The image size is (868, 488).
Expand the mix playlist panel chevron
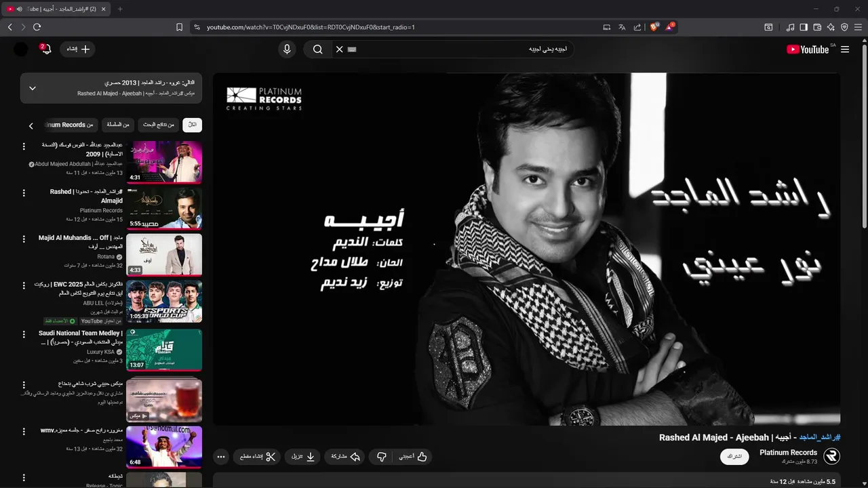point(32,88)
